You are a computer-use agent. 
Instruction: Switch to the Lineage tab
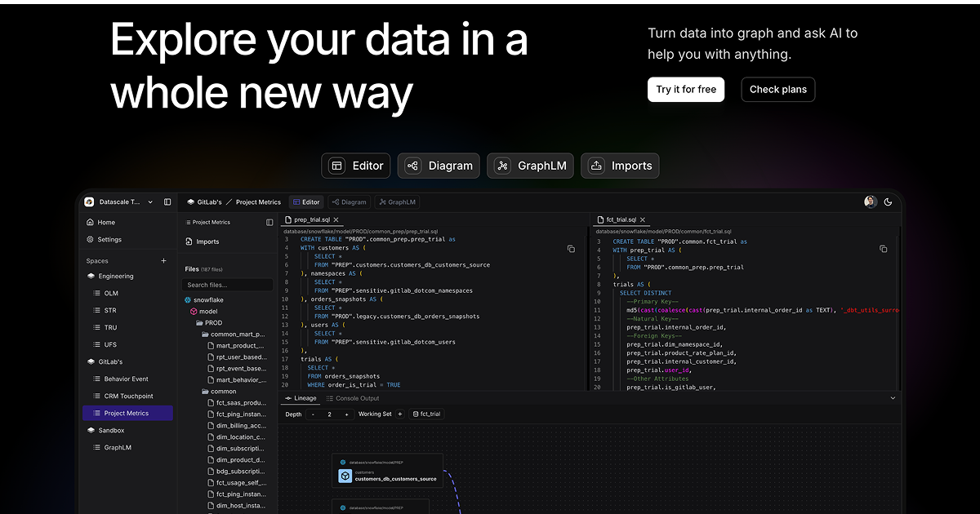(x=301, y=398)
